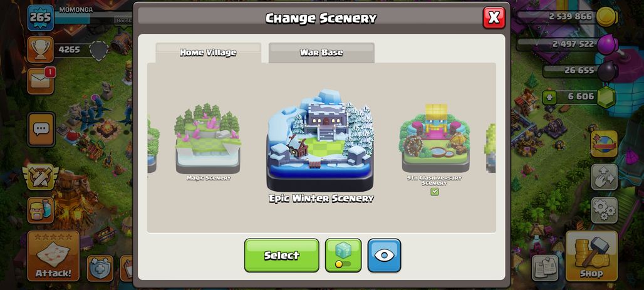Preview scenery with the eye button
The width and height of the screenshot is (644, 290).
coord(384,255)
